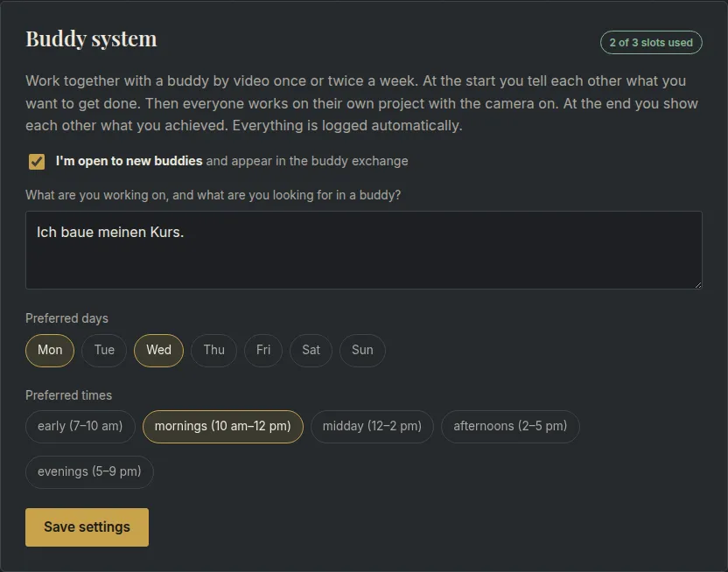Viewport: 728px width, 572px height.
Task: Click the Save settings button
Action: click(87, 527)
